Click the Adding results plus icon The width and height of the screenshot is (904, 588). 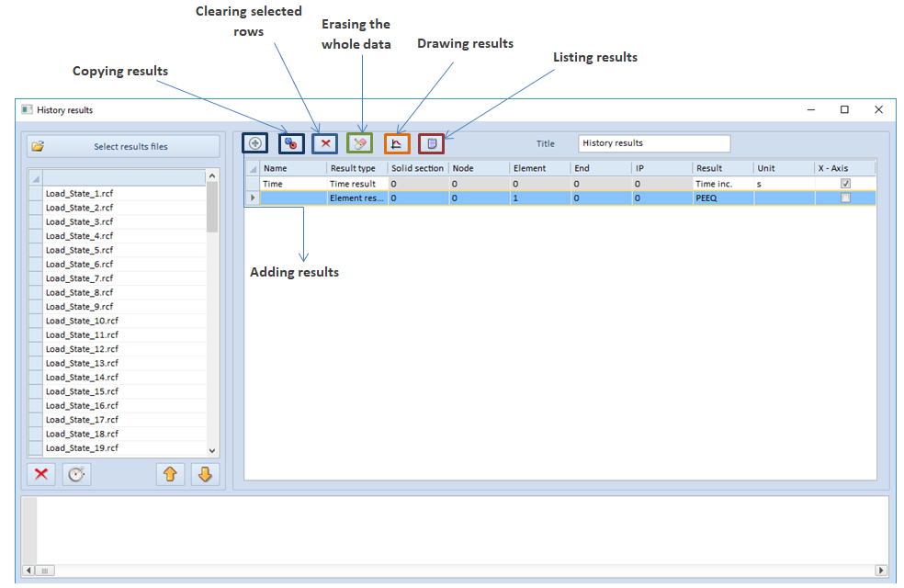[x=255, y=143]
